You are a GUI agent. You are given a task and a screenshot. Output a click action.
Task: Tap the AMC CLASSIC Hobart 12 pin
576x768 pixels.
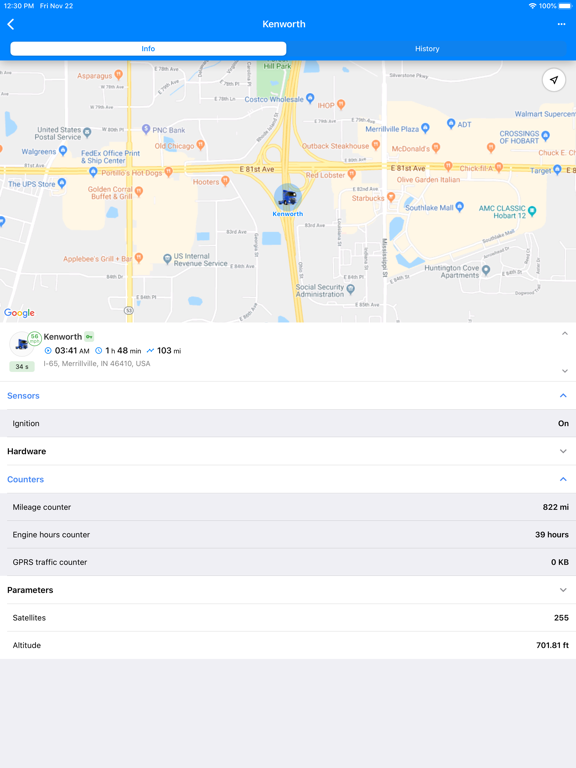click(532, 211)
